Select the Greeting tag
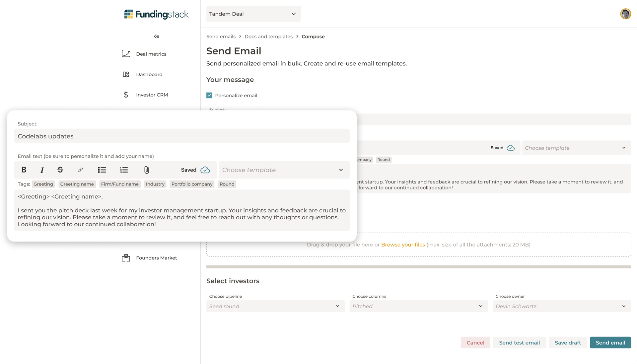The image size is (637, 364). tap(43, 184)
